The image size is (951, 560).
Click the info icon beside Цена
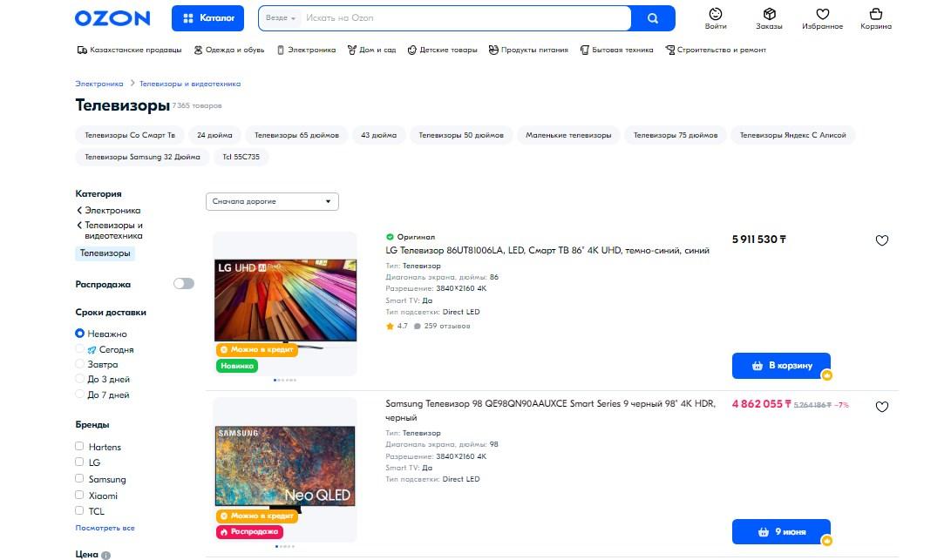106,555
